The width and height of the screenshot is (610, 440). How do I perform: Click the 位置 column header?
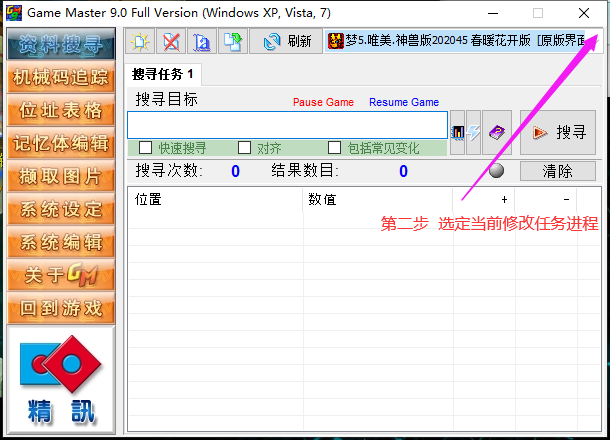(x=215, y=200)
